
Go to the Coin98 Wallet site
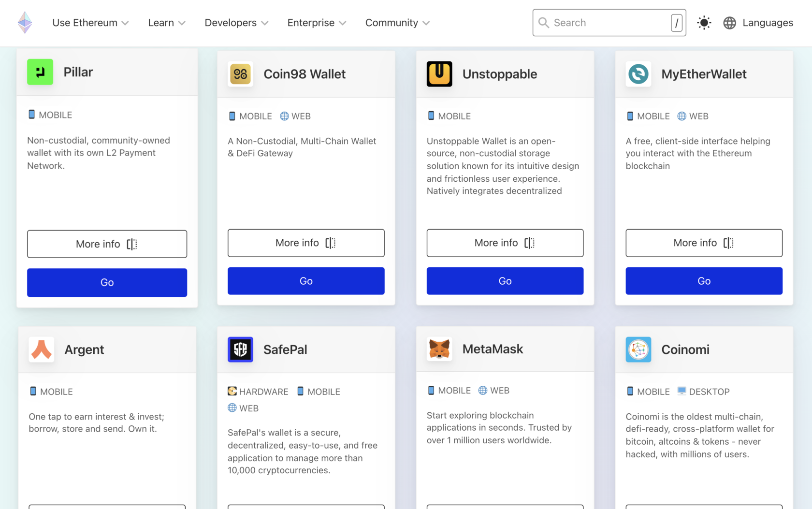point(306,281)
